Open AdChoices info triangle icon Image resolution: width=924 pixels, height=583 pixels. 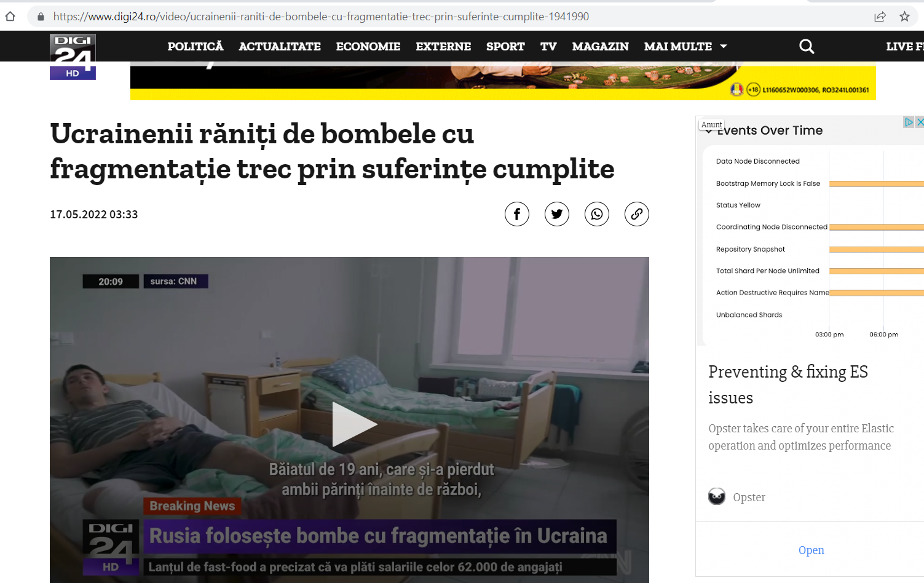[909, 122]
